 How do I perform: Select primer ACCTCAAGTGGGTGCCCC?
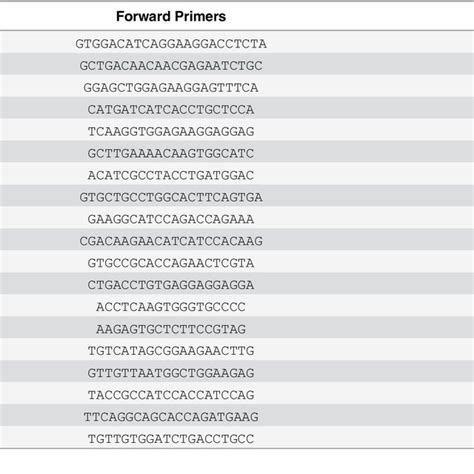pos(171,307)
